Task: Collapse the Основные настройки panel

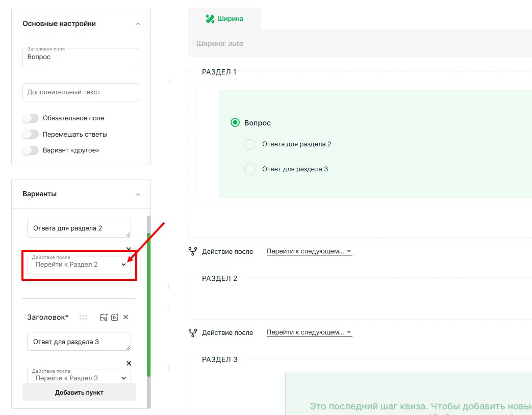Action: tap(137, 23)
